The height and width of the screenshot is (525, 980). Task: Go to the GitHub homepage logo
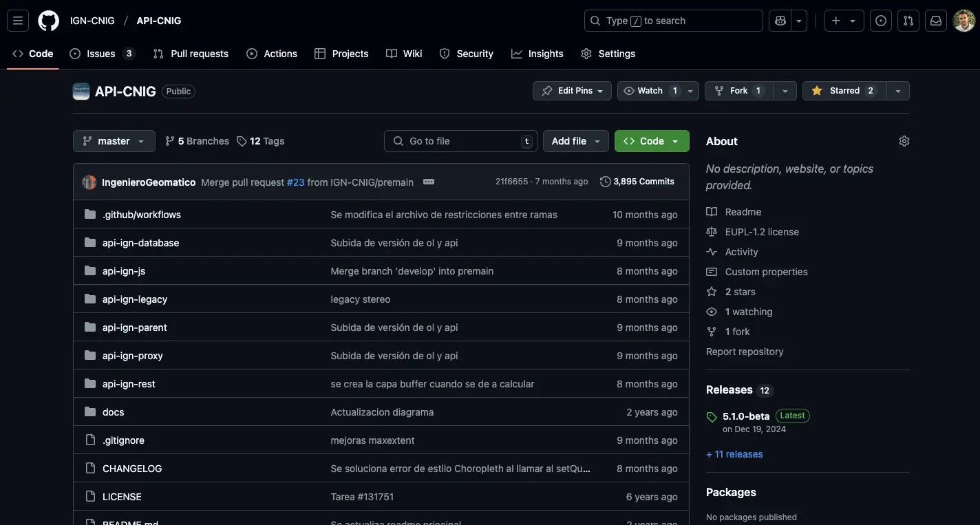pyautogui.click(x=48, y=21)
